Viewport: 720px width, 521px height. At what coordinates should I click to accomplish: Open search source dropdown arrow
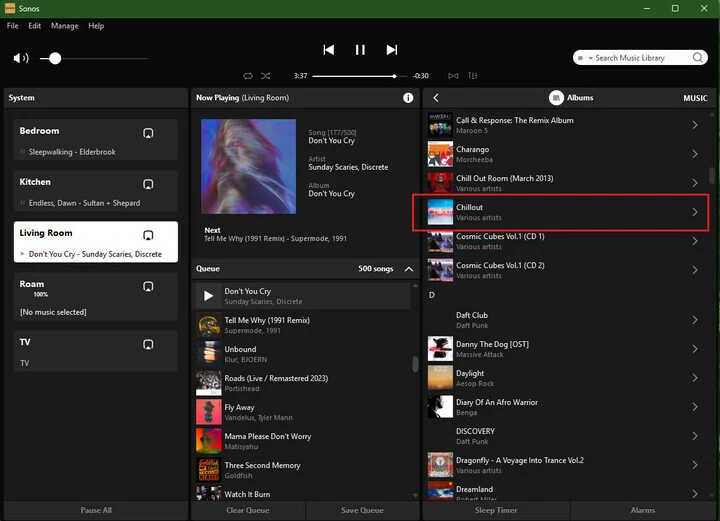click(591, 58)
